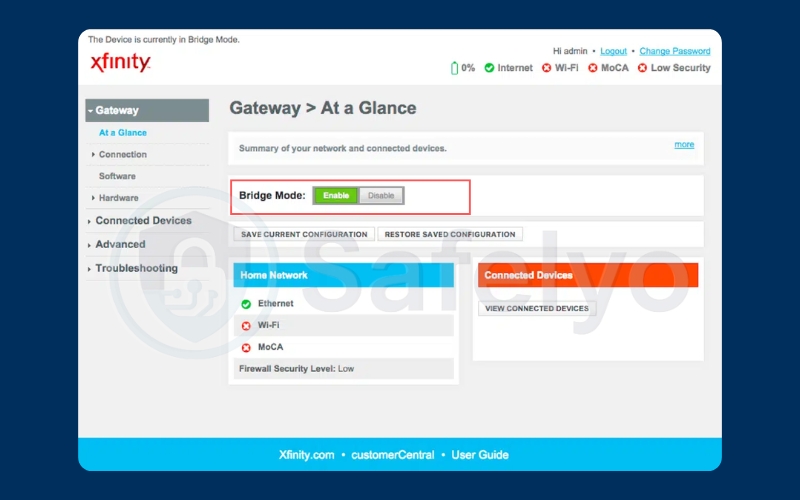Expand the Connected Devices sidebar section
This screenshot has height=500, width=800.
click(143, 221)
